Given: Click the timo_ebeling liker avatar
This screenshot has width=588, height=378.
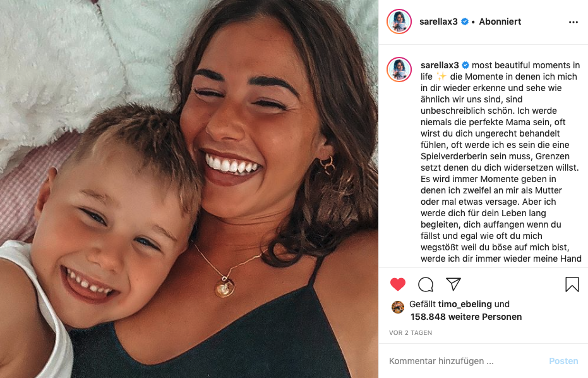Looking at the screenshot, I should pyautogui.click(x=397, y=307).
